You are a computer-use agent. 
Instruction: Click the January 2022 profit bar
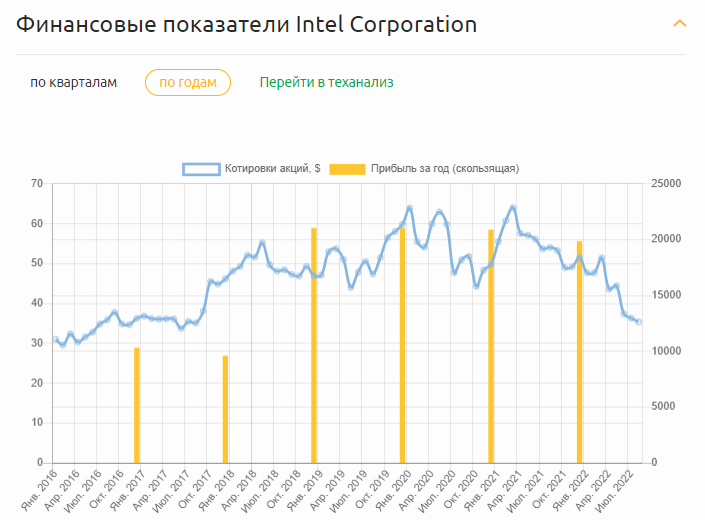coord(579,352)
